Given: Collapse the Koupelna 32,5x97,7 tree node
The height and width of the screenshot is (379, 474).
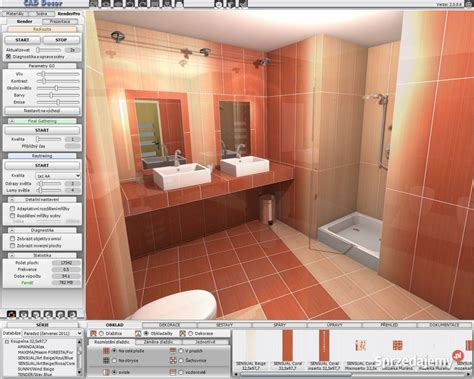Looking at the screenshot, I should [7, 342].
